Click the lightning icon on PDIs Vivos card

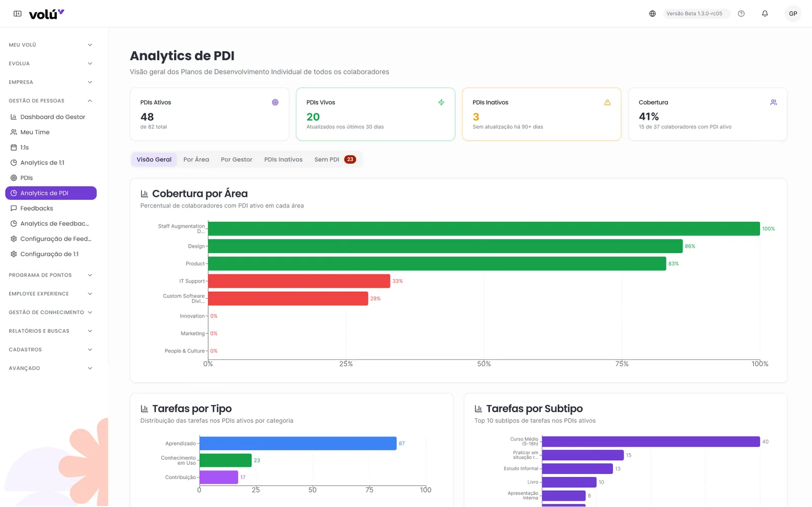pos(442,103)
